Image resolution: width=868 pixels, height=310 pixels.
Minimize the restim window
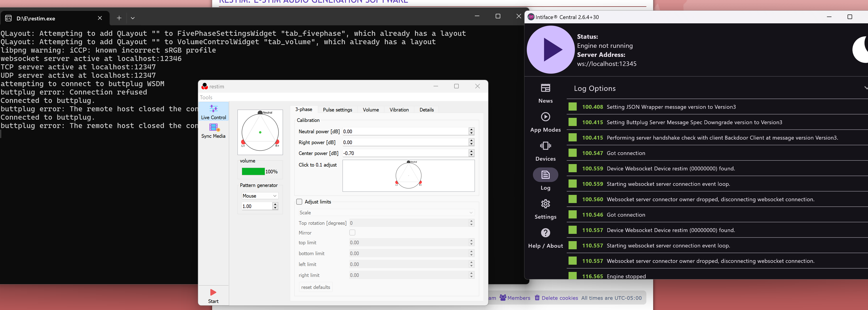[x=436, y=86]
